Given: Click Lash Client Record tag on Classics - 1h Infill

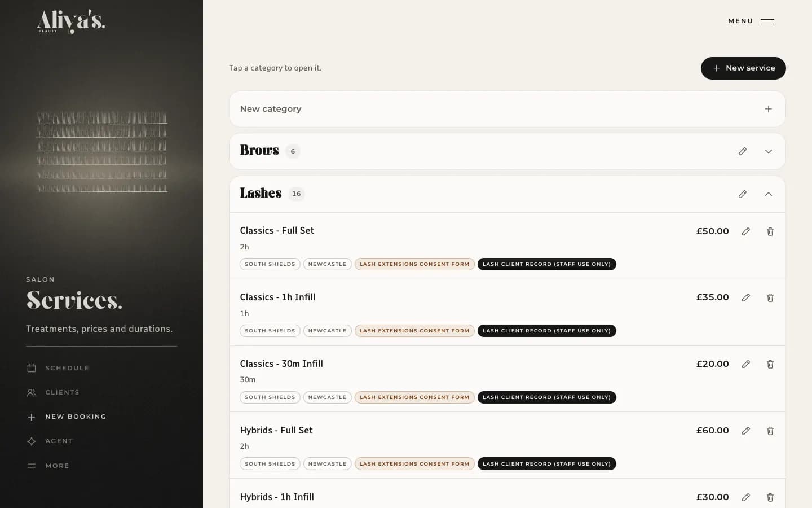Looking at the screenshot, I should point(547,331).
